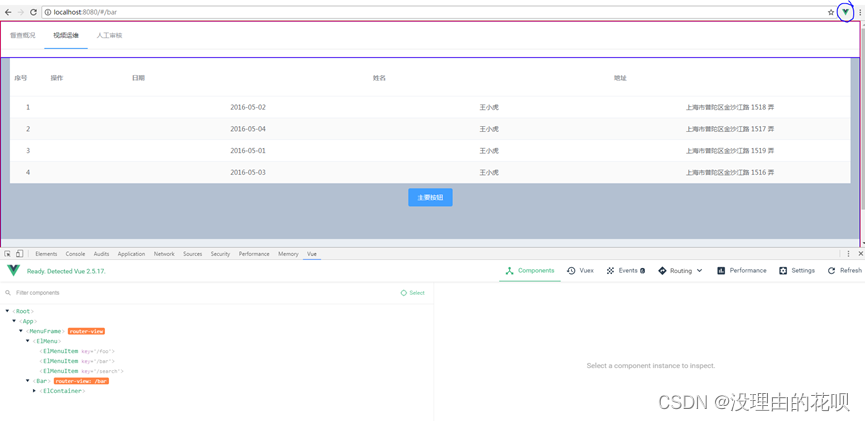
Task: Click the browser forward arrow
Action: click(20, 12)
